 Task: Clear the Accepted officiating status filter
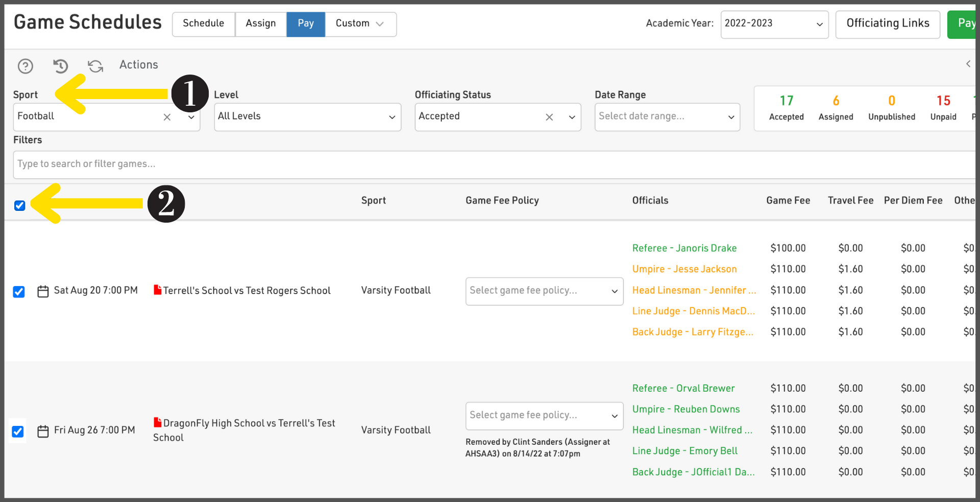(x=549, y=117)
